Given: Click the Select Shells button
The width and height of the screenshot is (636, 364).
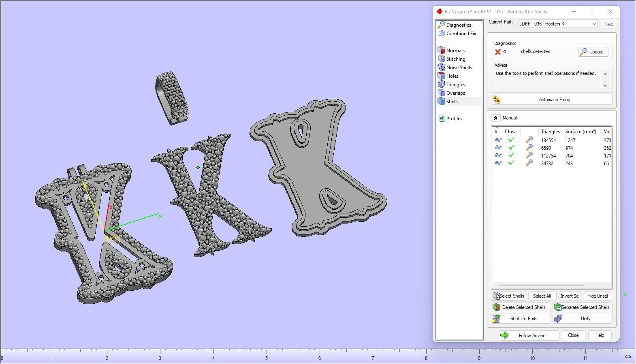Looking at the screenshot, I should coord(509,296).
